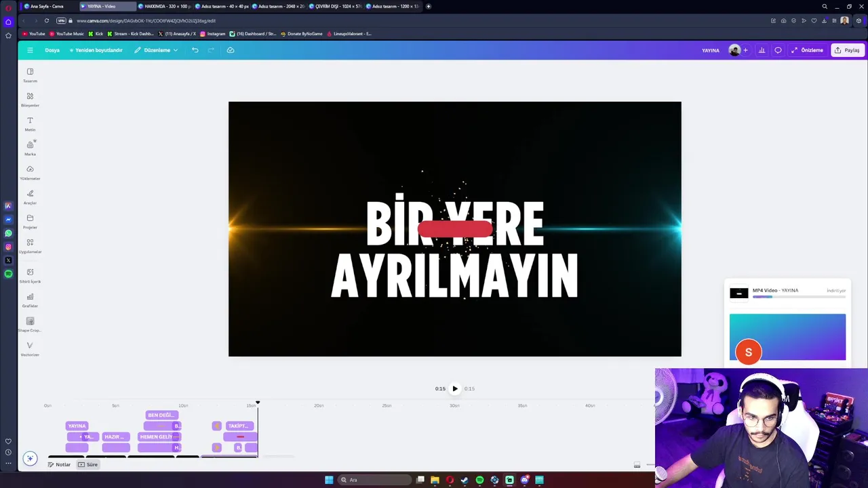868x488 pixels.
Task: Reload the browser page
Action: (x=47, y=20)
